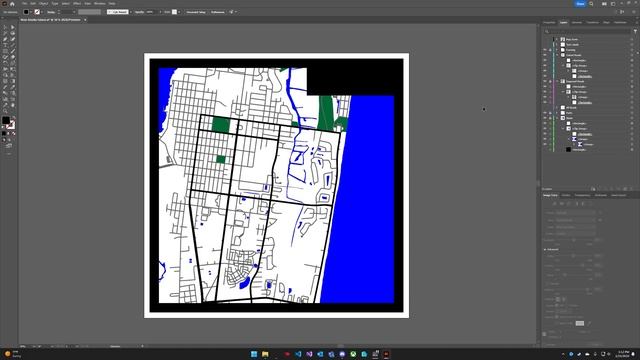Switch to the Properties panel tab

tap(549, 22)
